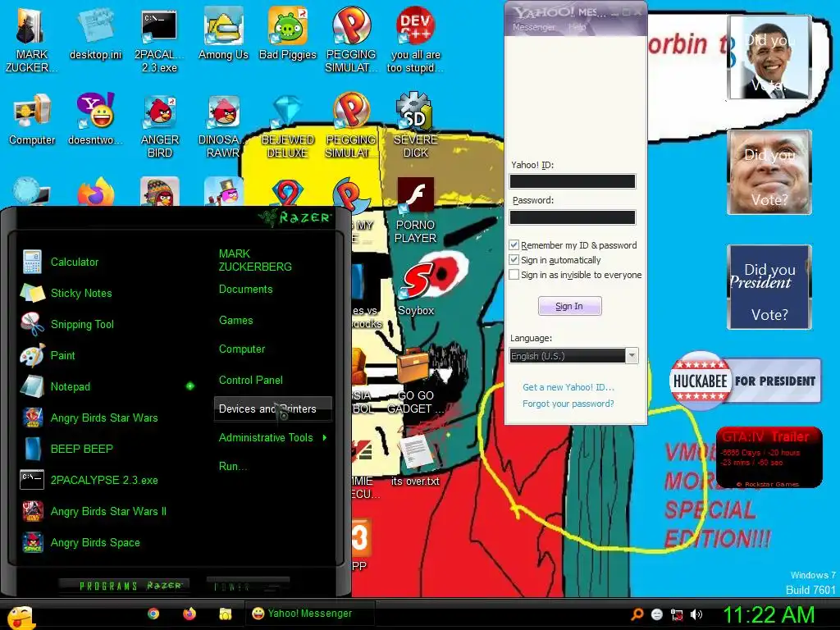The height and width of the screenshot is (630, 840).
Task: Click the Chrome taskbar icon
Action: pos(153,614)
